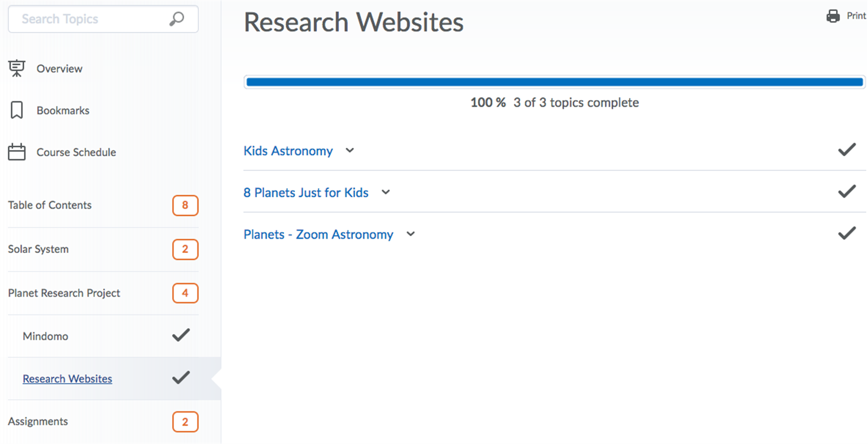The width and height of the screenshot is (868, 444).
Task: Expand the Kids Astronomy dropdown chevron
Action: coord(350,150)
